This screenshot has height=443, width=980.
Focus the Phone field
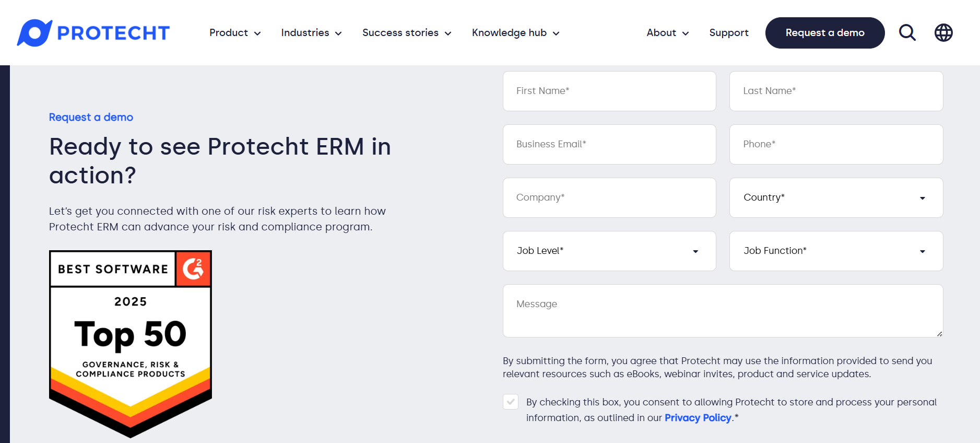836,144
